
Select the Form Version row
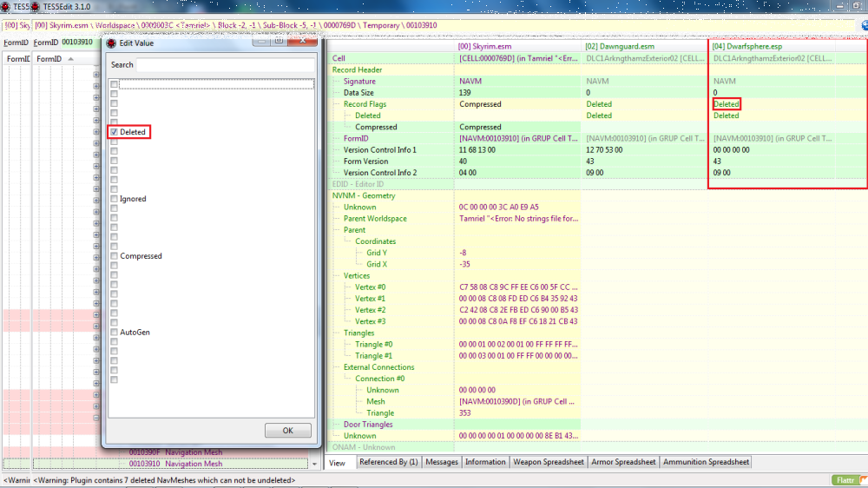coord(365,162)
